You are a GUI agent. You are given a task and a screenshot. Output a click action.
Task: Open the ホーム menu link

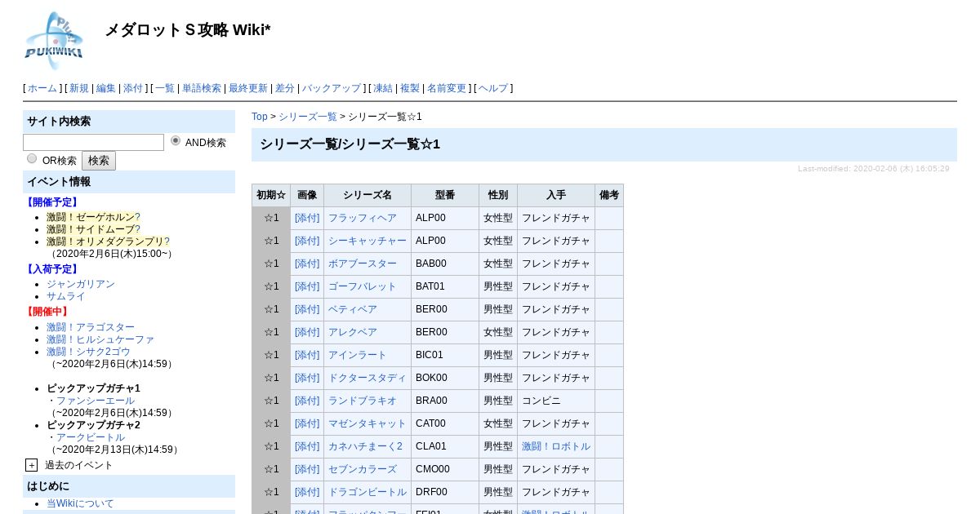[42, 88]
